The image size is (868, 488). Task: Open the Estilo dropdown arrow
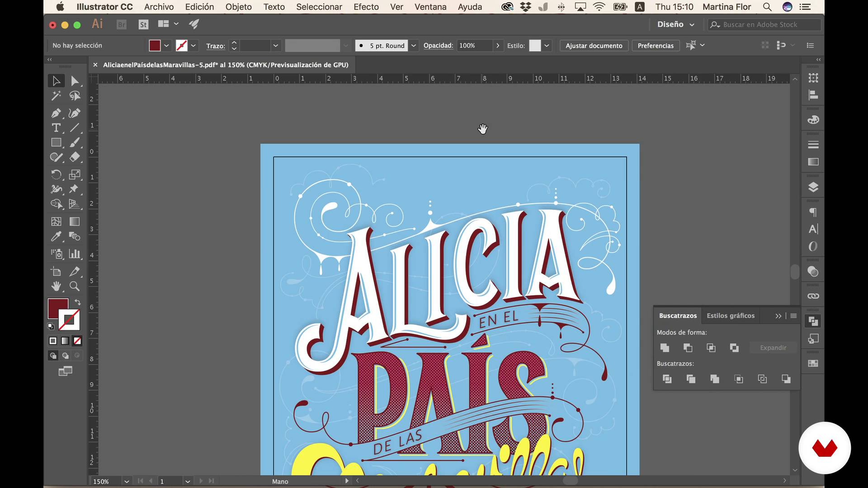547,46
